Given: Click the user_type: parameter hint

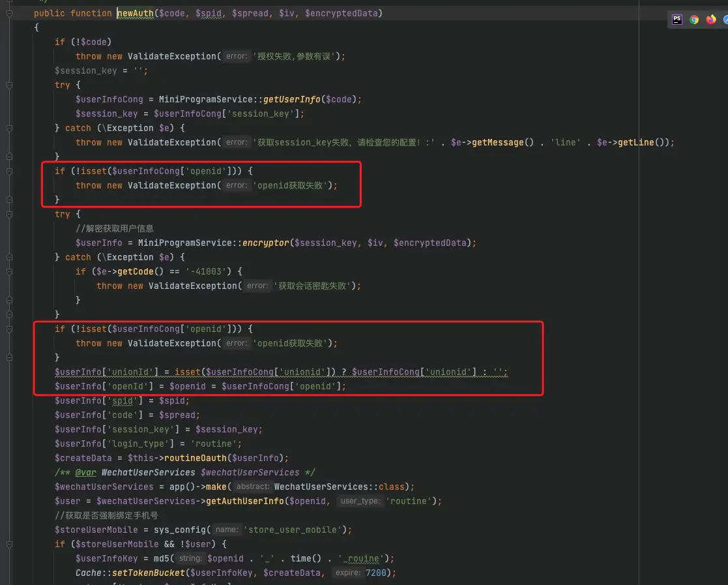Looking at the screenshot, I should (x=360, y=502).
